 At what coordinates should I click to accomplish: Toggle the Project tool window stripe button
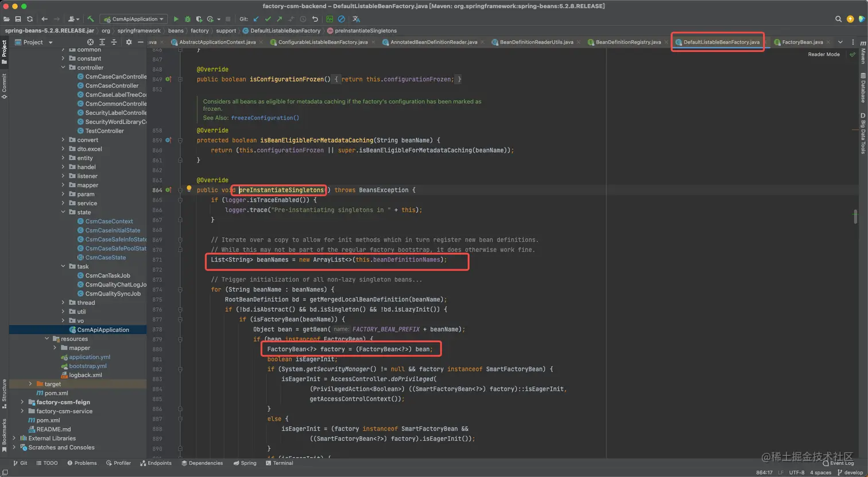[4, 51]
